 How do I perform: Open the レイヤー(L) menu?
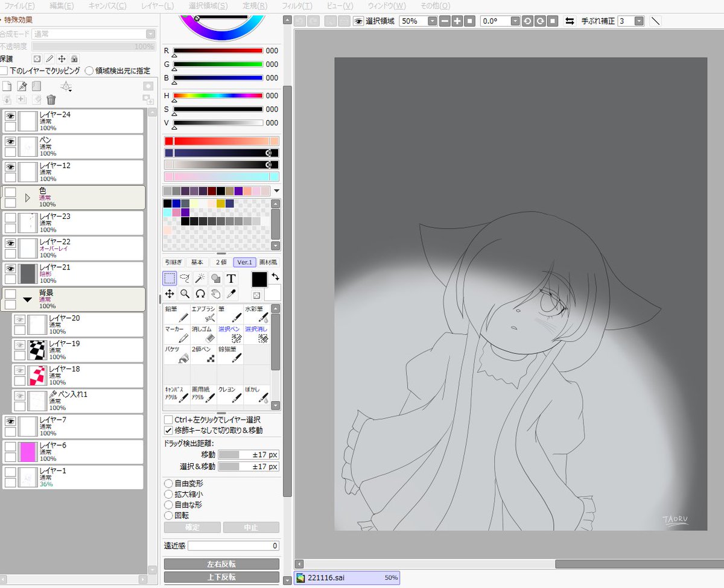[x=157, y=6]
